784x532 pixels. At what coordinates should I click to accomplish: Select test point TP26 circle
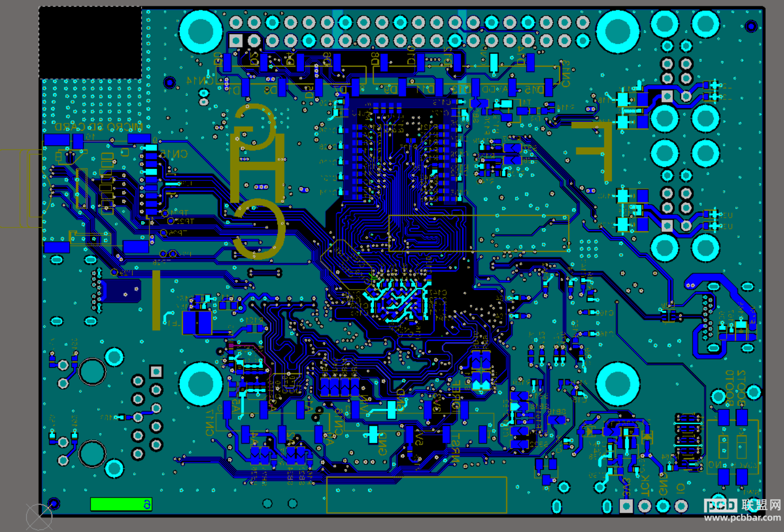[164, 233]
